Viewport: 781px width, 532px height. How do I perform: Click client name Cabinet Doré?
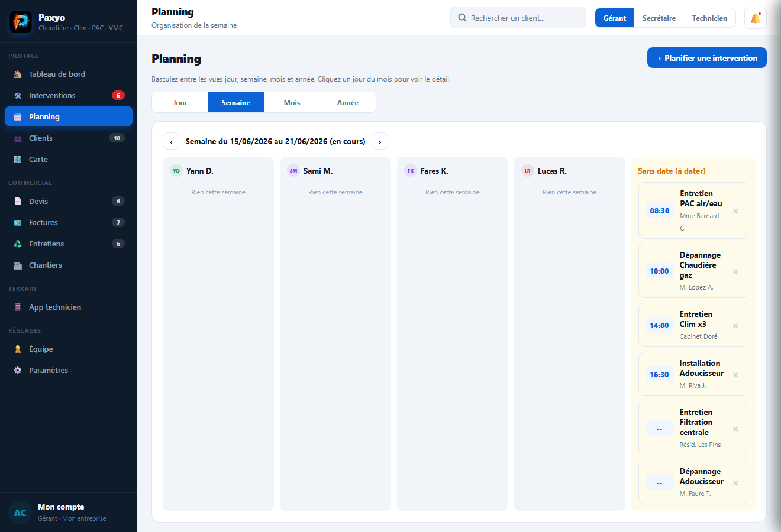click(698, 336)
